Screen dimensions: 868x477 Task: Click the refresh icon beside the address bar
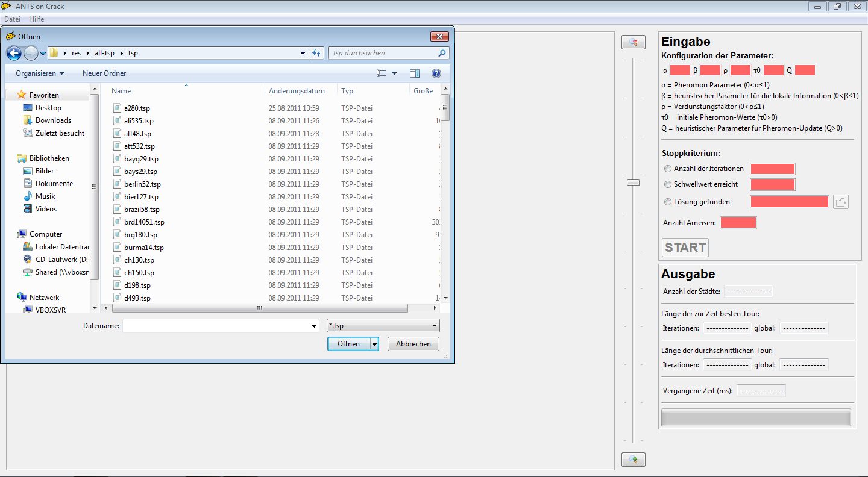[x=317, y=53]
